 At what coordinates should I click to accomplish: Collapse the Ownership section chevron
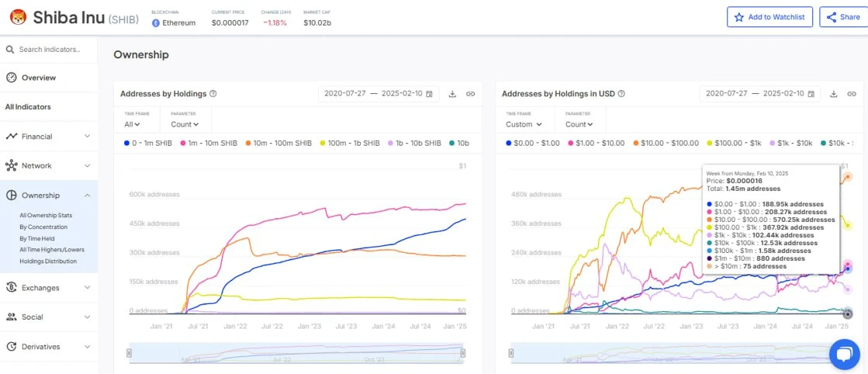[x=88, y=195]
